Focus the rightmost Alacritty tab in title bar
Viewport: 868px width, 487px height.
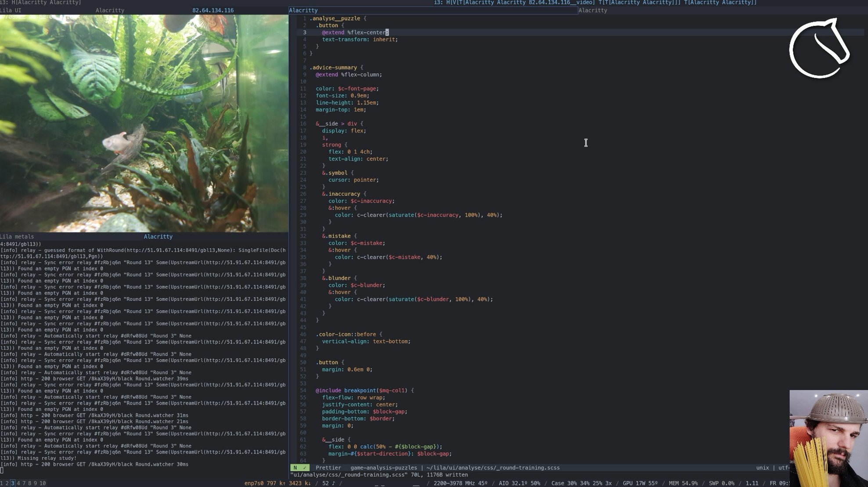click(592, 10)
